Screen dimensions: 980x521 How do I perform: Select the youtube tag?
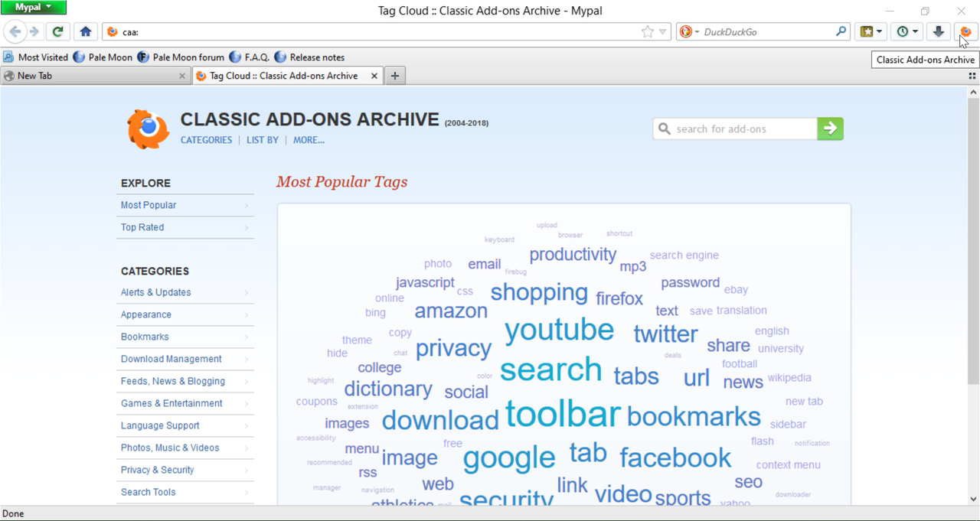tap(559, 330)
